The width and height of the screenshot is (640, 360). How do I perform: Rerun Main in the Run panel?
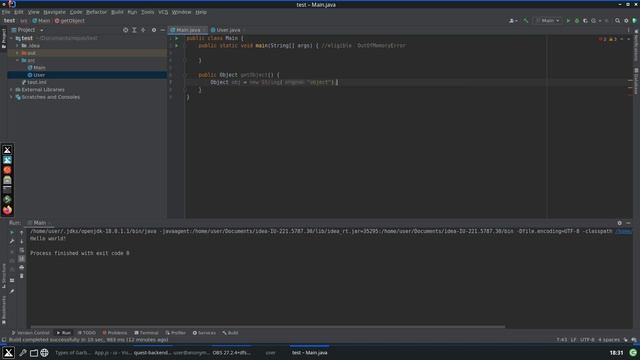(x=12, y=232)
